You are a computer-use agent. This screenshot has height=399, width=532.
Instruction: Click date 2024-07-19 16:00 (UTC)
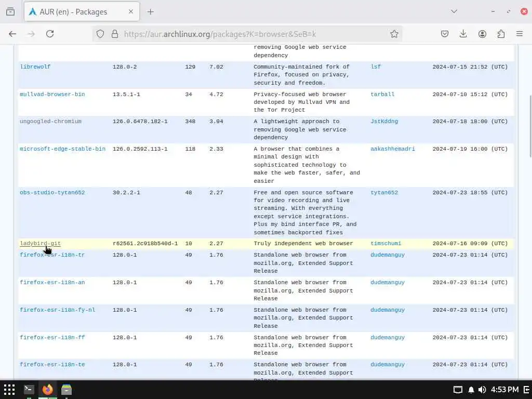click(x=470, y=149)
